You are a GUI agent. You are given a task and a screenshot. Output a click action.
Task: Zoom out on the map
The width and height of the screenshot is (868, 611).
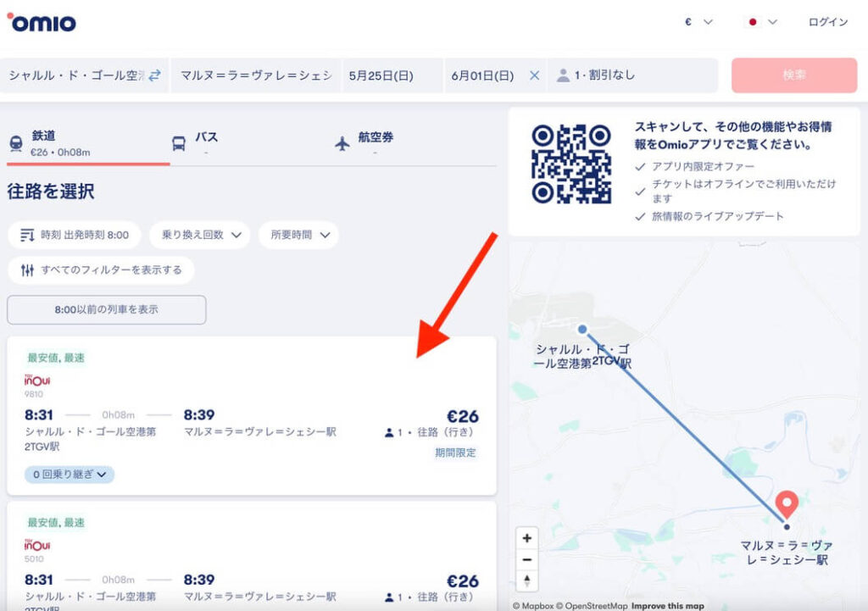point(527,559)
